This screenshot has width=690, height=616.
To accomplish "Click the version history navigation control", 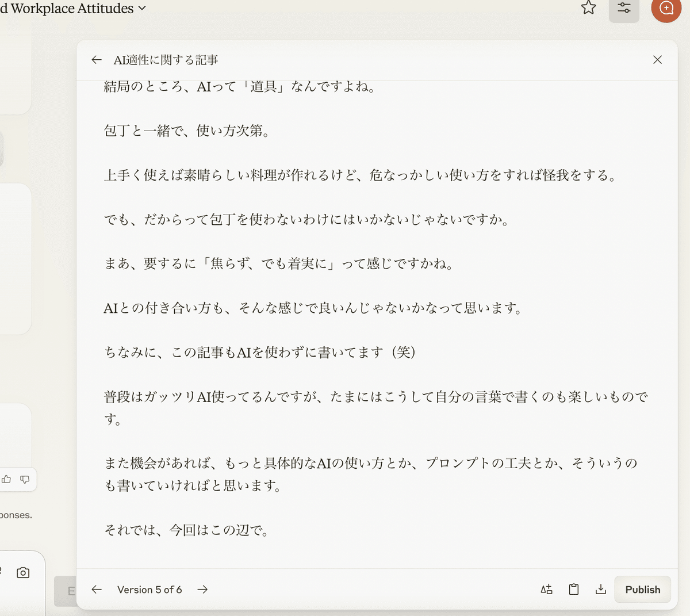I will click(149, 590).
